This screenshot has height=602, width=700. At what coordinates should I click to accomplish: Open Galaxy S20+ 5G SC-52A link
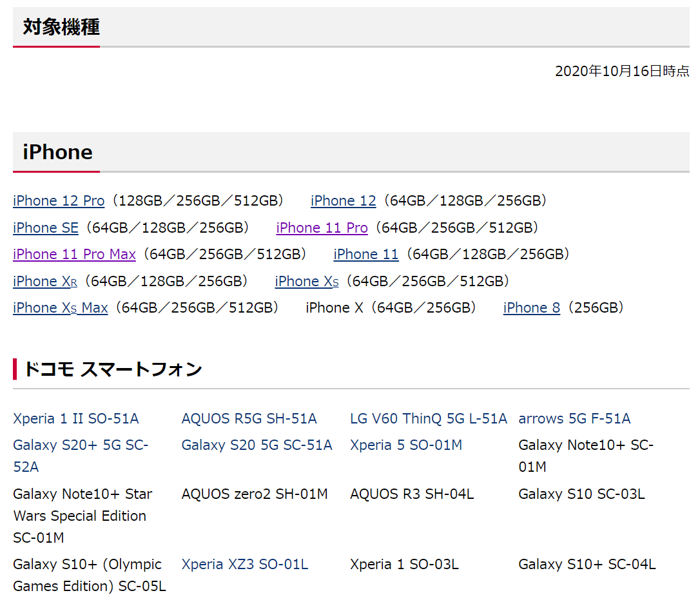coord(81,456)
